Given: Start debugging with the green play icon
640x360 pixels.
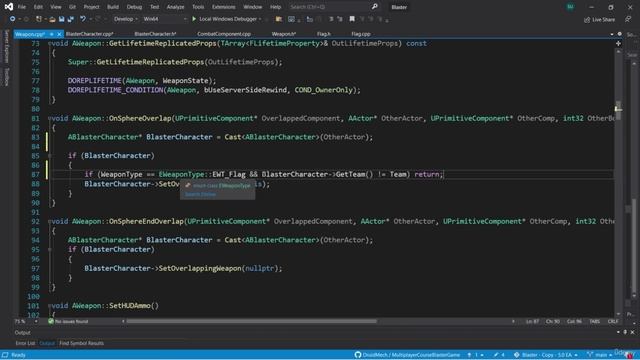Looking at the screenshot, I should click(194, 19).
